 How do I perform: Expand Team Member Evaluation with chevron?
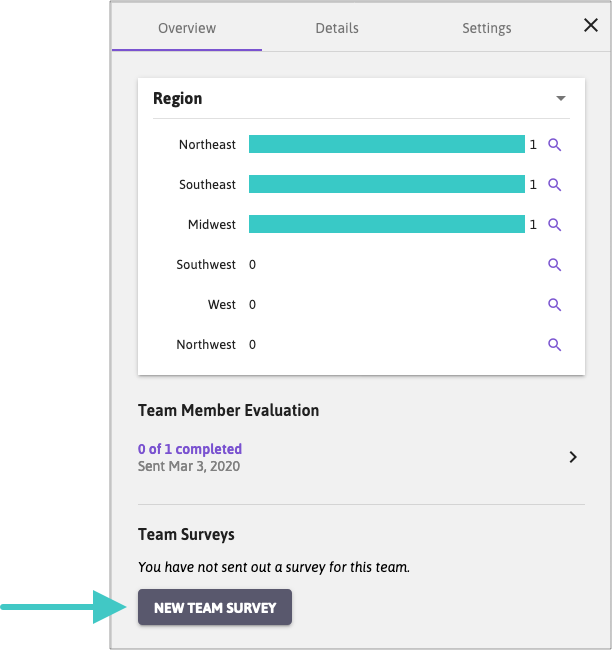click(x=573, y=457)
